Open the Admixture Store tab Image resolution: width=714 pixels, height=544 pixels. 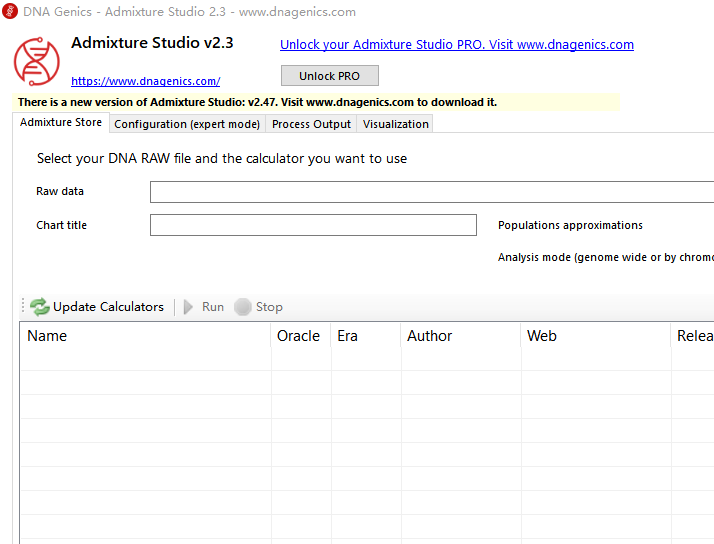(61, 122)
